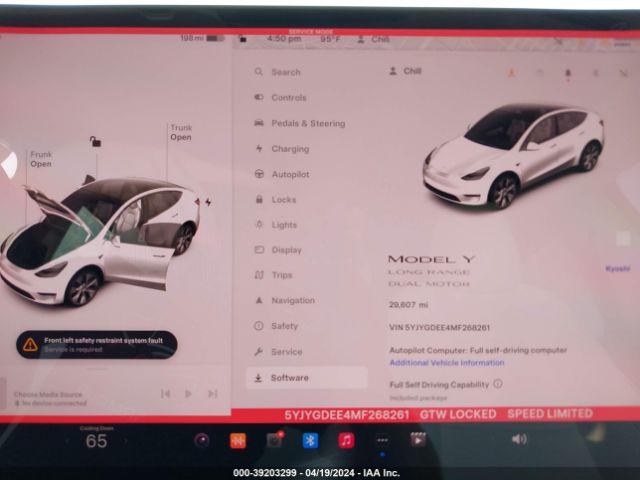Go to Safety settings
This screenshot has height=480, width=640.
click(x=276, y=326)
